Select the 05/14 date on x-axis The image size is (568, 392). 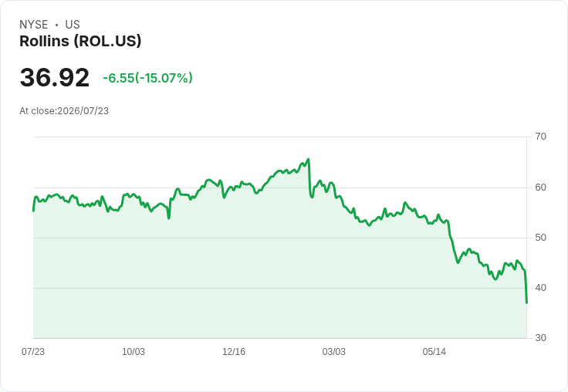tap(434, 352)
